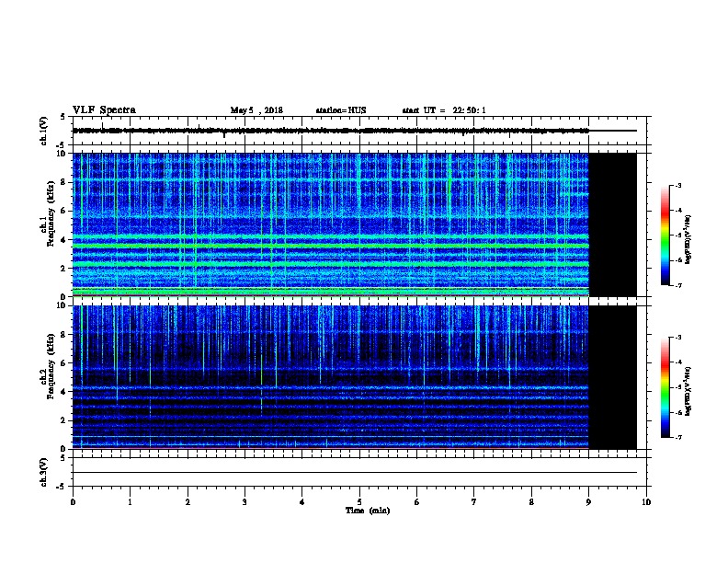Click the ch.1 spectrogram color scale bar

point(665,236)
